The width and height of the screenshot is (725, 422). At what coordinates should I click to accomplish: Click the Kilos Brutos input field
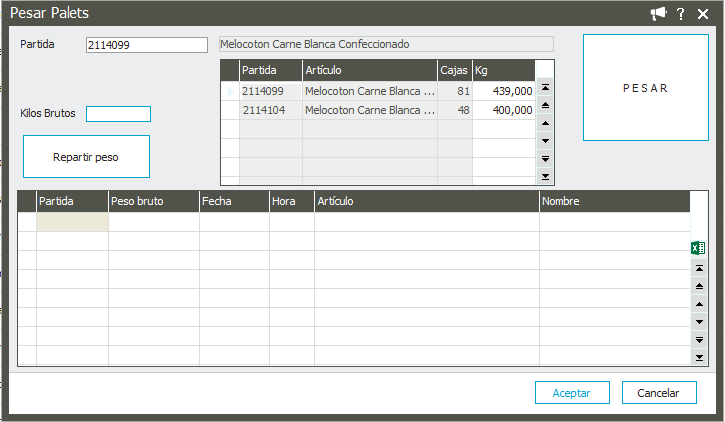point(118,114)
